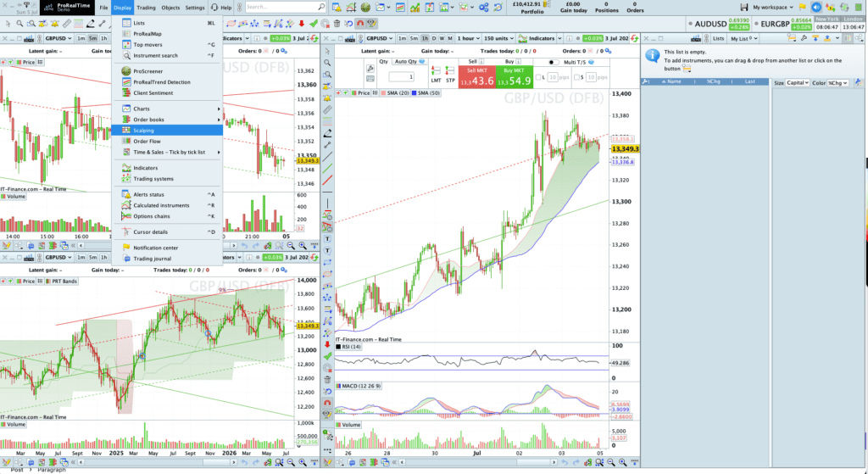The width and height of the screenshot is (868, 474).
Task: Click the trash delete objects icon
Action: click(x=337, y=23)
